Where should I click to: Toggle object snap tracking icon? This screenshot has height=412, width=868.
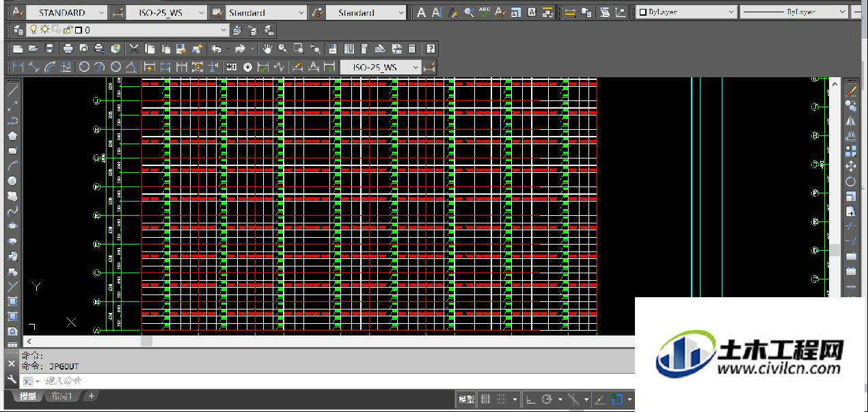[599, 399]
